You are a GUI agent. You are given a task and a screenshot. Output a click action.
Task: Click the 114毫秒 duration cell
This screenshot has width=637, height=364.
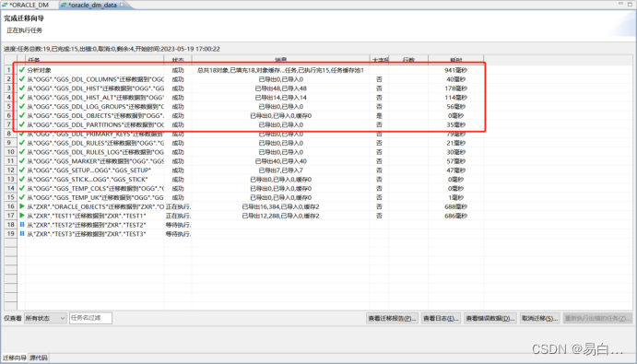455,98
